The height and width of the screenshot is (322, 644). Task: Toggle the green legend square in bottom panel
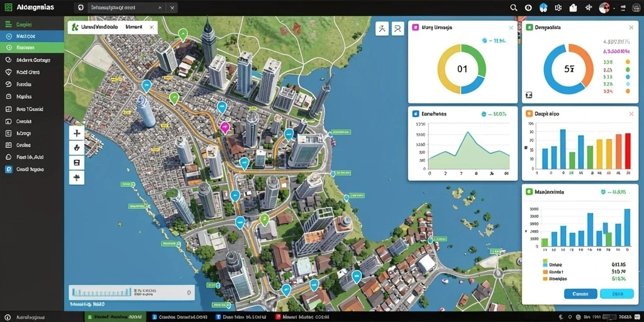(545, 260)
